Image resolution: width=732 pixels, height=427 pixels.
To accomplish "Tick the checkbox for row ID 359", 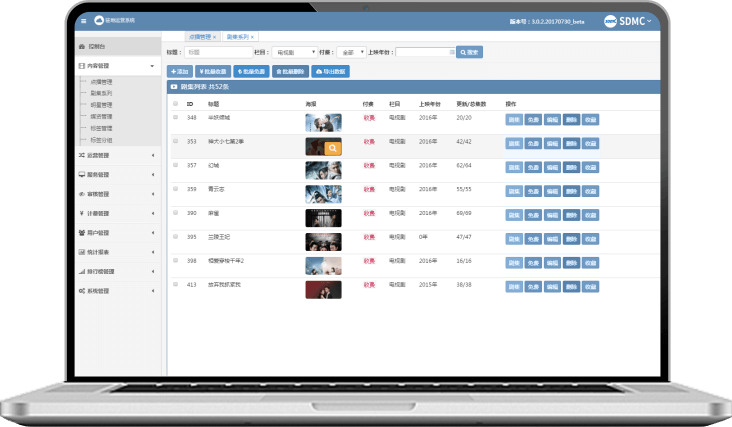I will pos(174,188).
